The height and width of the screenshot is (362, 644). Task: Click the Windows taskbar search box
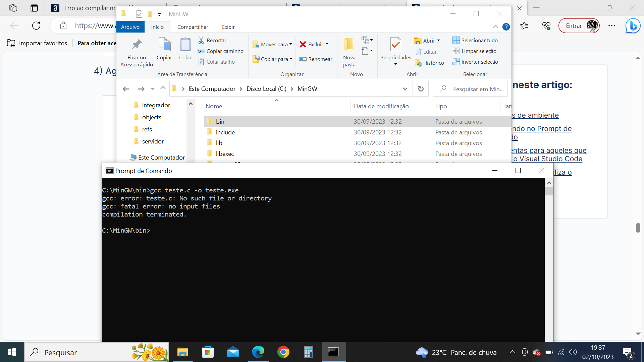coord(97,352)
